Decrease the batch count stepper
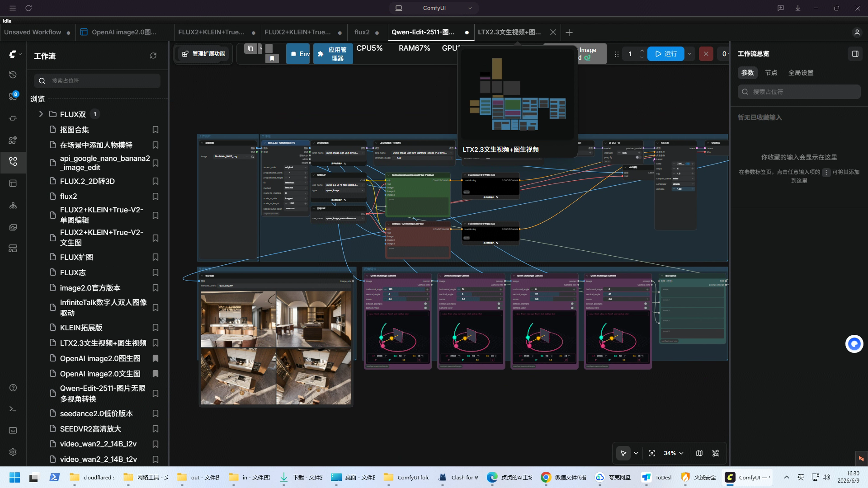This screenshot has height=488, width=868. (x=642, y=57)
